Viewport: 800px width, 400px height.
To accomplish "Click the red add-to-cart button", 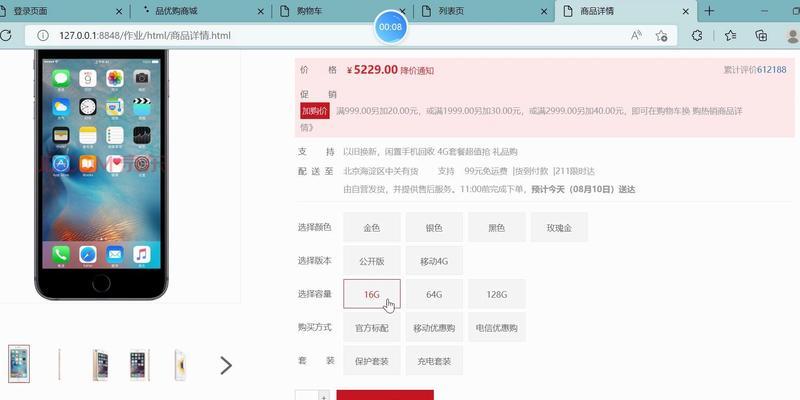I will [x=385, y=395].
